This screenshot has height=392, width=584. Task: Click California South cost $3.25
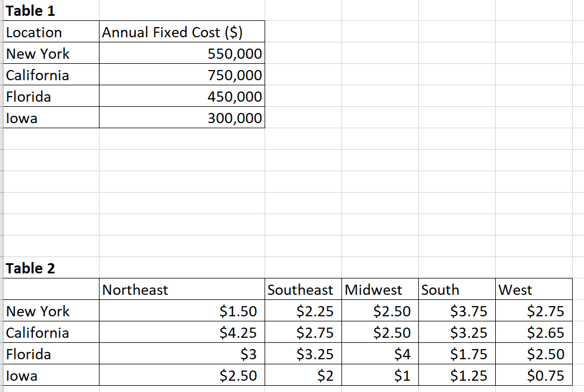click(x=457, y=332)
